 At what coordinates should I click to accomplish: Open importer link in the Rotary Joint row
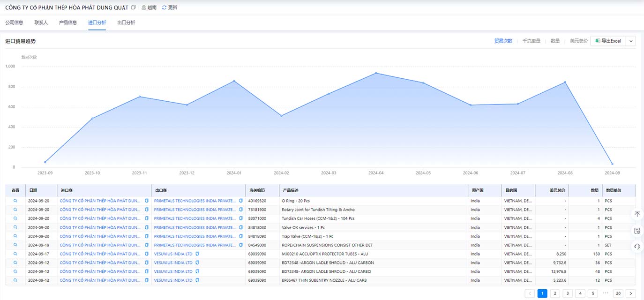point(100,210)
